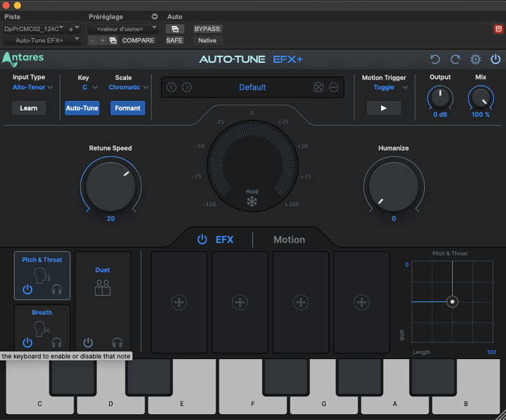This screenshot has width=506, height=420.
Task: Solo Breath effect with headphones icon
Action: 57,343
